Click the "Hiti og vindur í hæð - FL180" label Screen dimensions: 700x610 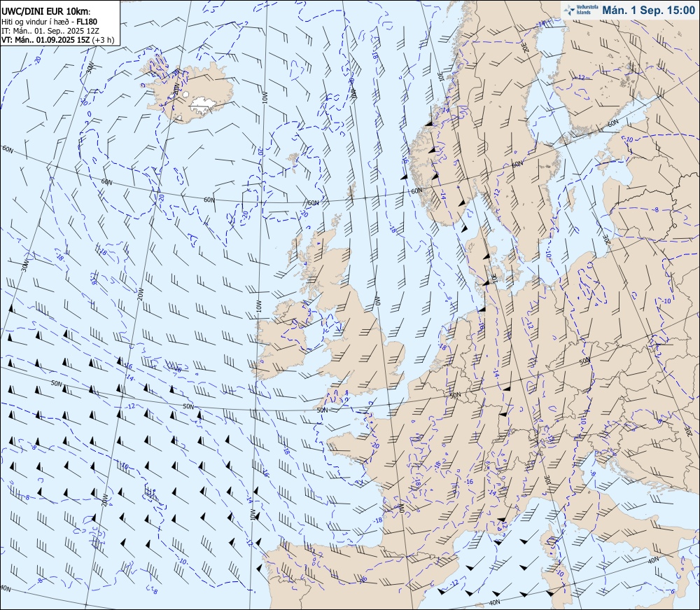49,22
